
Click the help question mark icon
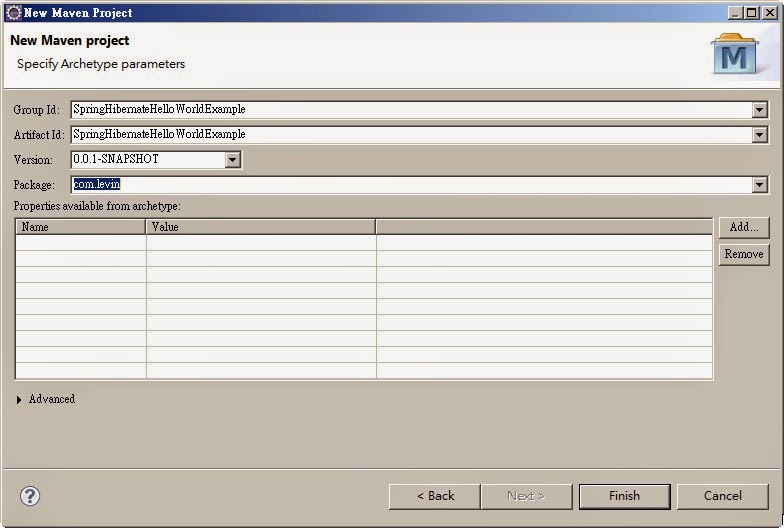tap(30, 496)
